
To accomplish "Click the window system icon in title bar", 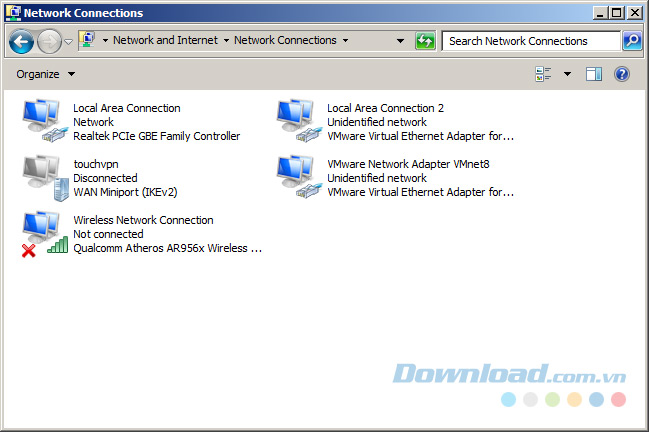I will point(13,13).
